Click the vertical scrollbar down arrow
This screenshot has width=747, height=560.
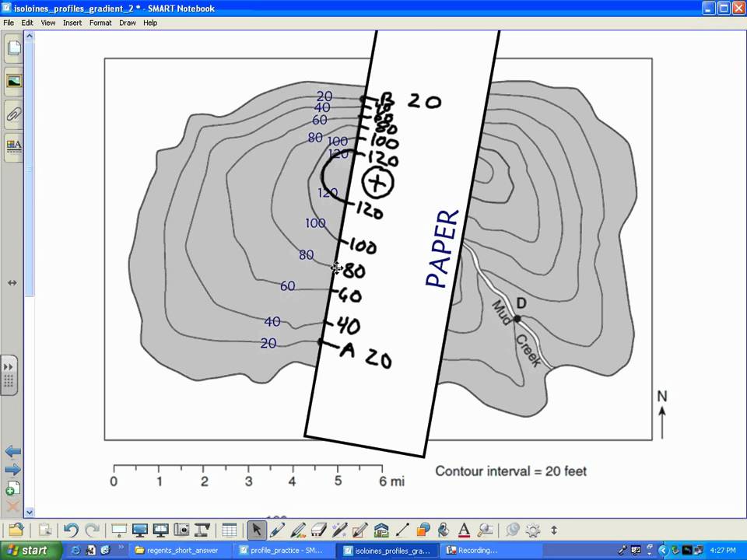pyautogui.click(x=30, y=513)
